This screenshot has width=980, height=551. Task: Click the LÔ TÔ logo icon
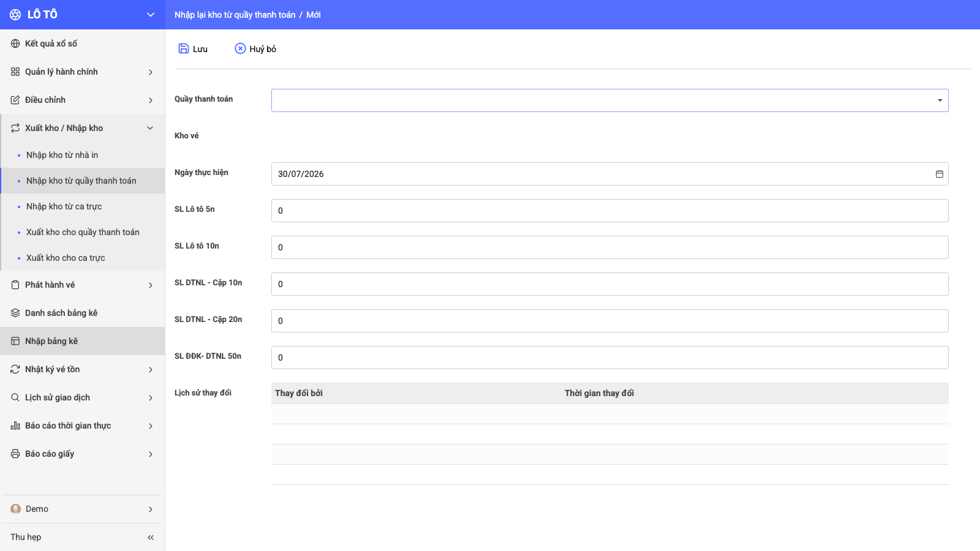coord(15,15)
